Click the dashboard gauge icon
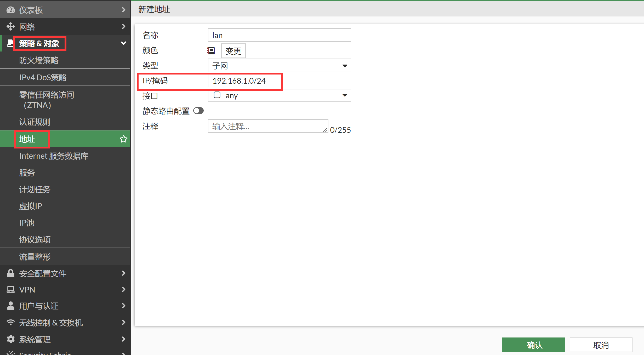The height and width of the screenshot is (355, 644). coord(10,10)
